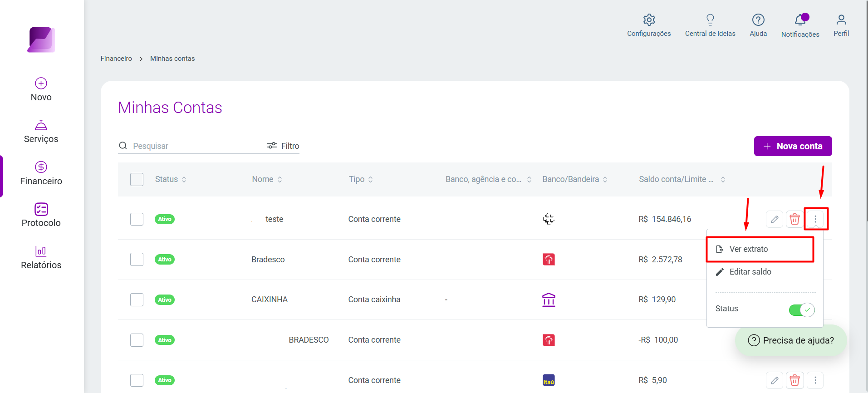Go to Financeiro breadcrumb link

click(x=116, y=59)
